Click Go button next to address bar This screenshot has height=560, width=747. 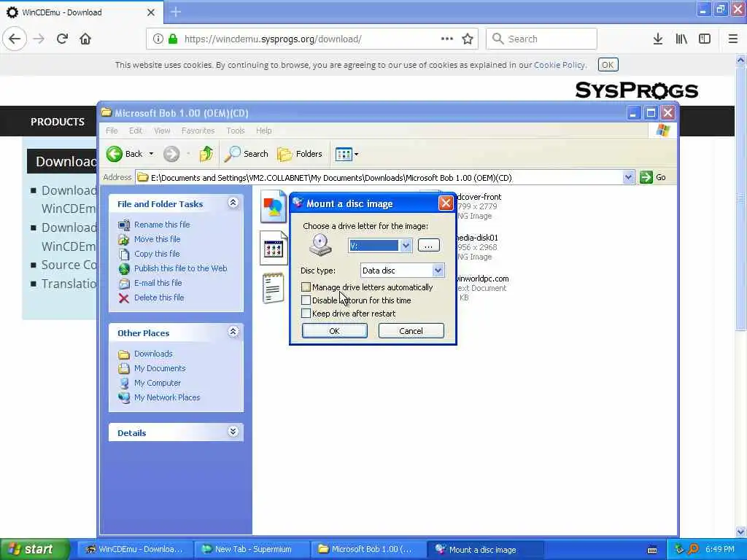tap(653, 177)
